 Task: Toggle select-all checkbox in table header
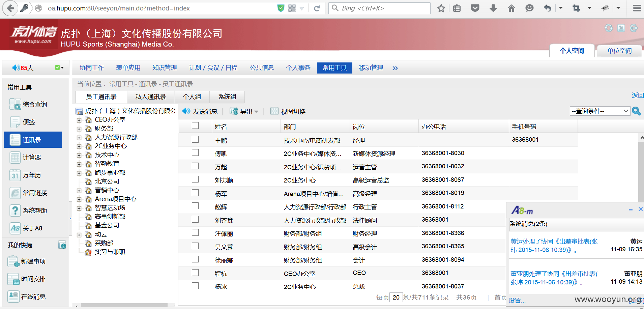click(x=195, y=125)
